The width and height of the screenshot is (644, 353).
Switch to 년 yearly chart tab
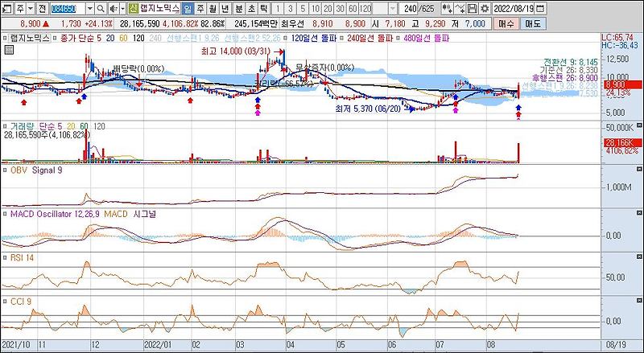225,8
